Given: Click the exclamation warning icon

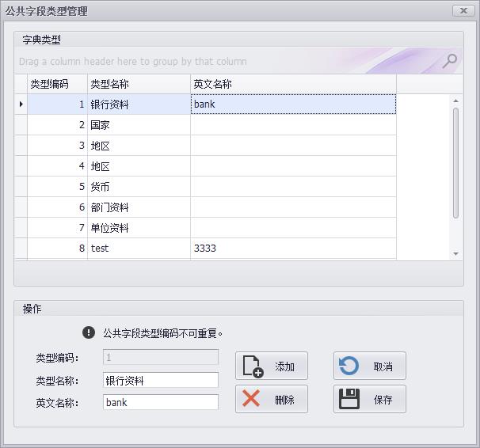Looking at the screenshot, I should (89, 333).
